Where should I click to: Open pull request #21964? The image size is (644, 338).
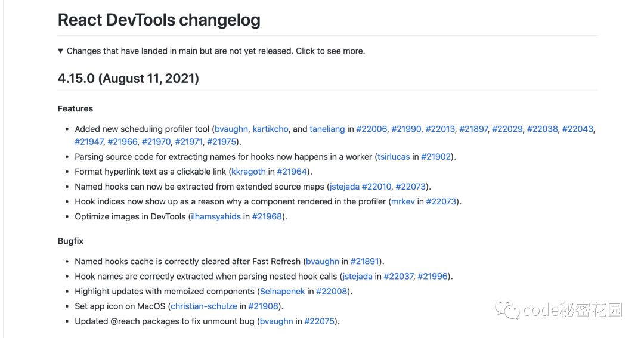(293, 172)
